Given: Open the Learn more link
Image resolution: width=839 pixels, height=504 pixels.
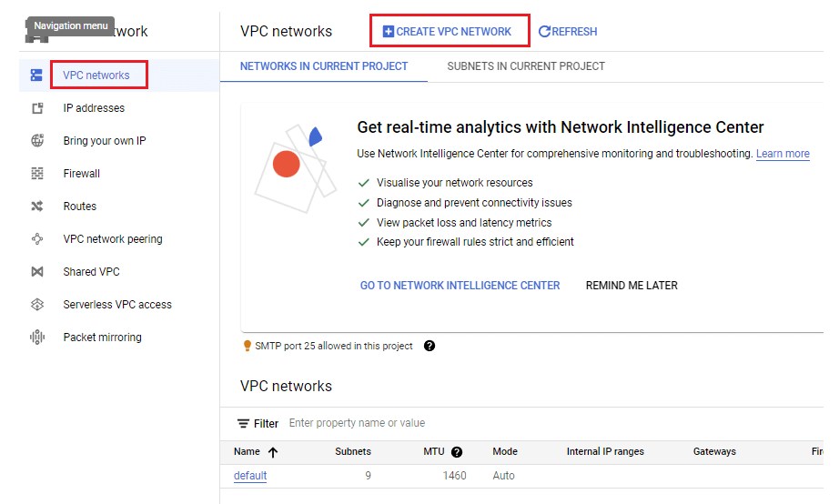Looking at the screenshot, I should click(x=783, y=154).
